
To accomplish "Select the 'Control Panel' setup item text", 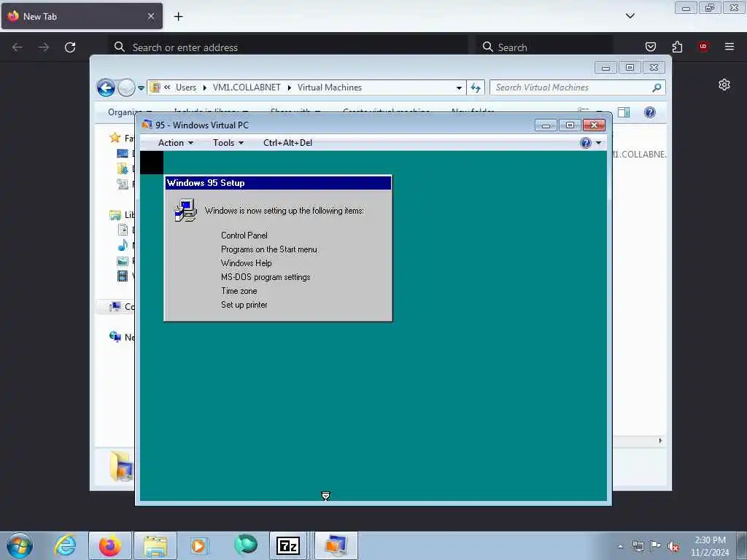I will click(244, 236).
